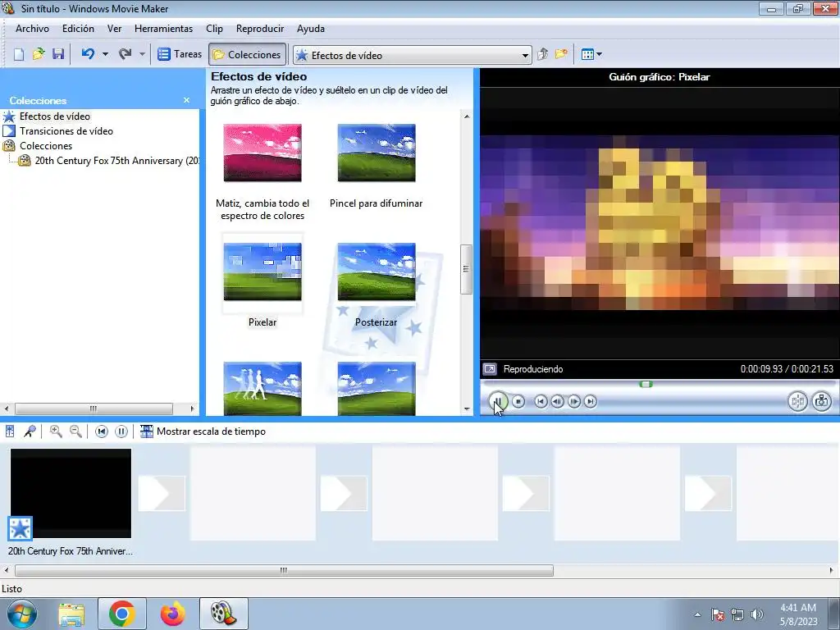Open the Archivo menu
Image resolution: width=840 pixels, height=630 pixels.
tap(32, 29)
